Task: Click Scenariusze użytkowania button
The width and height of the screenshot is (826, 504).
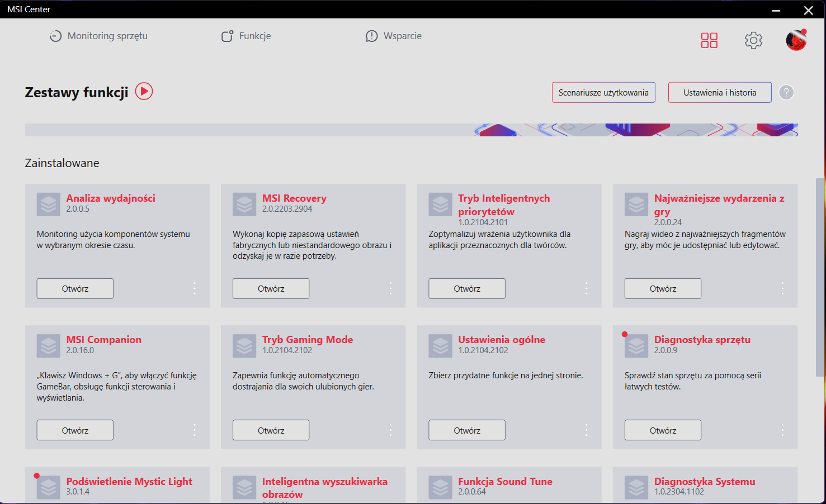Action: (x=603, y=93)
